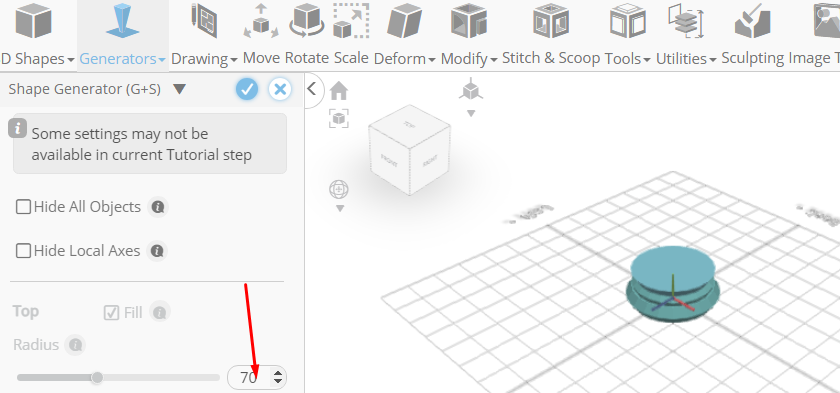Open the 3D Shapes cube icon
This screenshot has height=393, width=840.
click(33, 21)
